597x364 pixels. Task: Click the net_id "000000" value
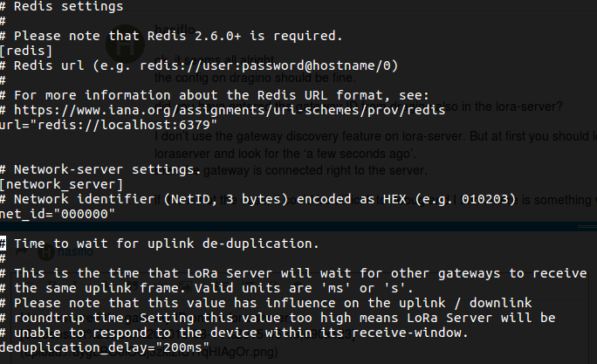84,214
